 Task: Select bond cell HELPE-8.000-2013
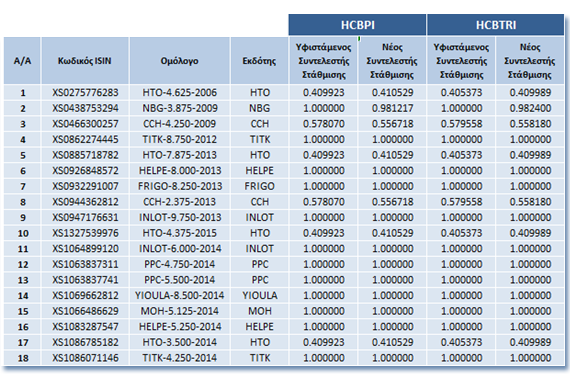point(180,171)
